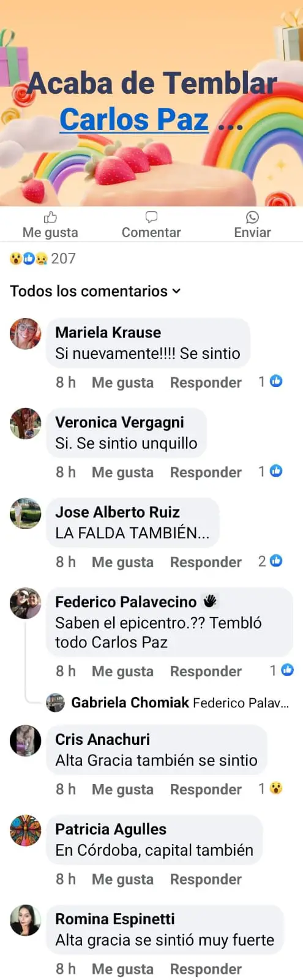Image resolution: width=303 pixels, height=980 pixels.
Task: Open Romina Espinetti's profile picture
Action: point(26,920)
